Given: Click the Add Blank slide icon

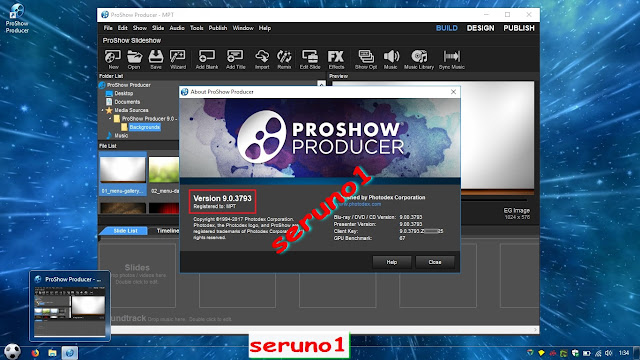Looking at the screenshot, I should click(x=207, y=59).
